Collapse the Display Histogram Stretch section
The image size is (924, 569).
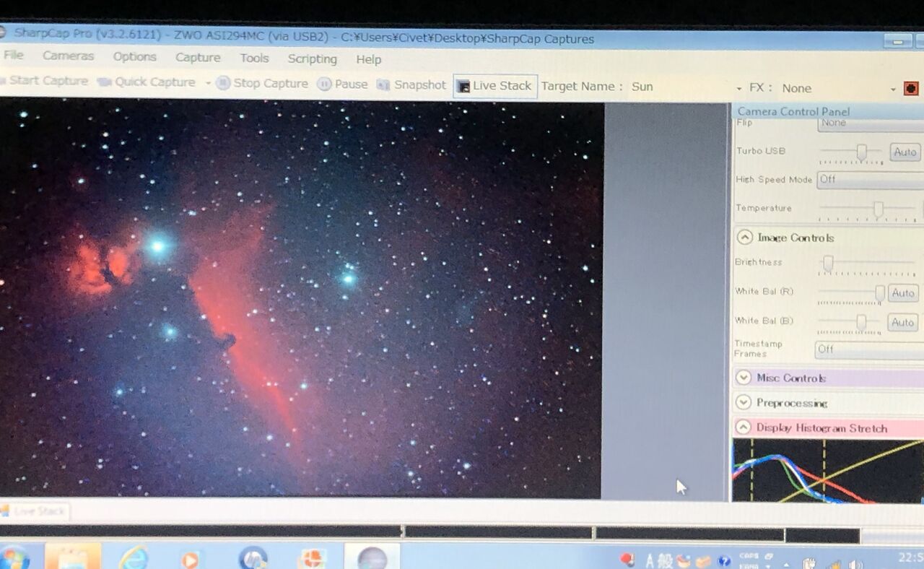click(743, 427)
